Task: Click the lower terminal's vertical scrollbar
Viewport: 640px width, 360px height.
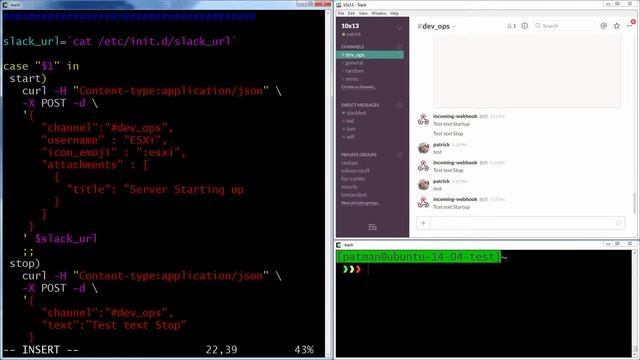Action: [635, 303]
